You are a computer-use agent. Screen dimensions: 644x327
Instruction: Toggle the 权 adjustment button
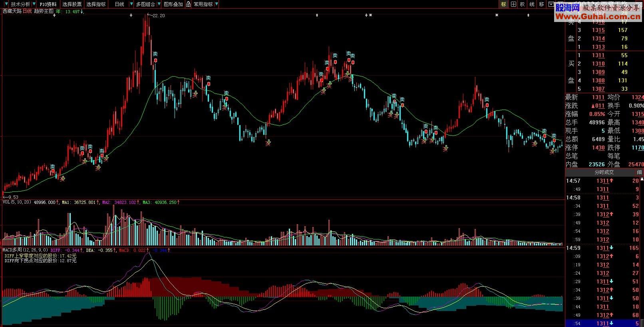(523, 4)
